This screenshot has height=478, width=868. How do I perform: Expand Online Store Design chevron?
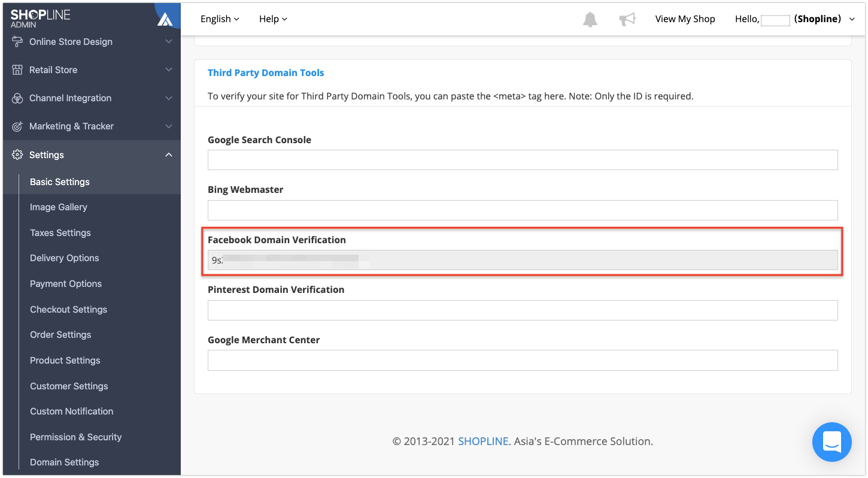[169, 41]
